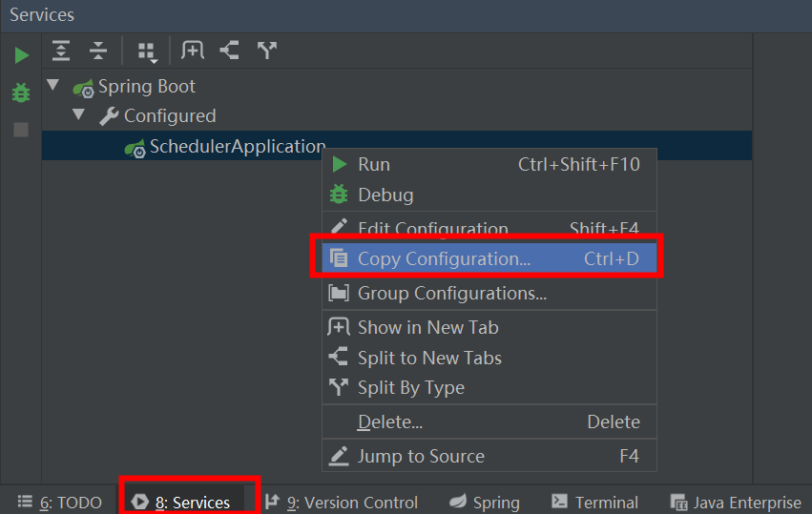The height and width of the screenshot is (514, 812).
Task: Choose Split to New Tabs
Action: 489,358
